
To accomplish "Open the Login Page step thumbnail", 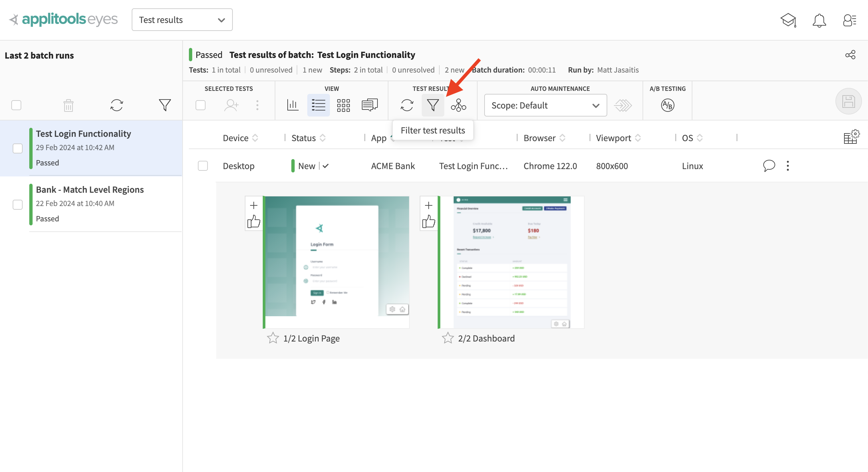I will pyautogui.click(x=337, y=262).
